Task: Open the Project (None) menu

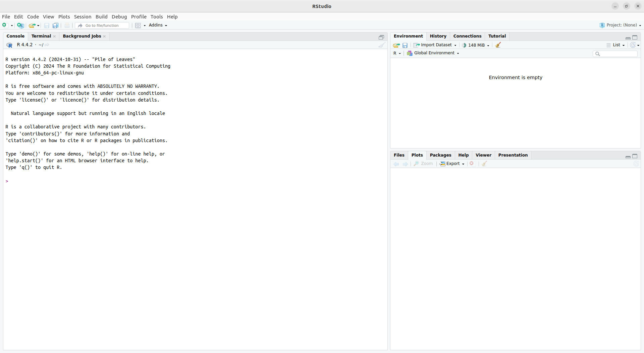Action: 620,25
